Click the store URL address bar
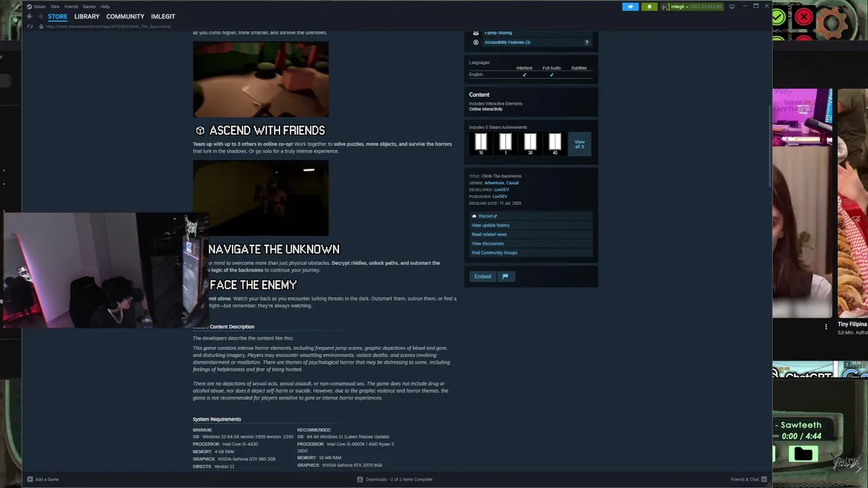This screenshot has width=868, height=488. coord(108,26)
